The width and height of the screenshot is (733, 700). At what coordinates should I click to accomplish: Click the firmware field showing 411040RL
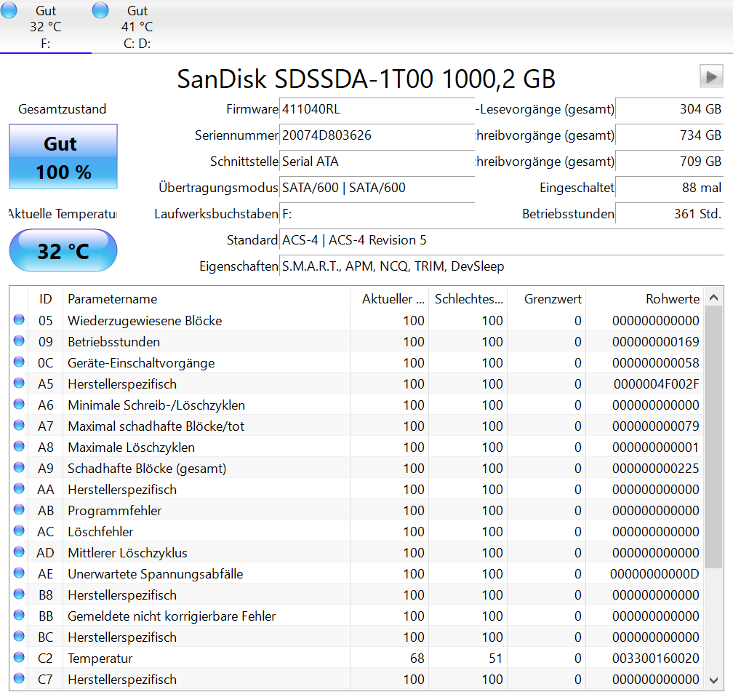(377, 110)
